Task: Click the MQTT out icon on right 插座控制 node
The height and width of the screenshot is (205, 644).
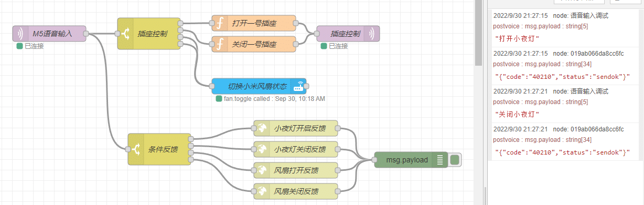Action: tap(372, 34)
